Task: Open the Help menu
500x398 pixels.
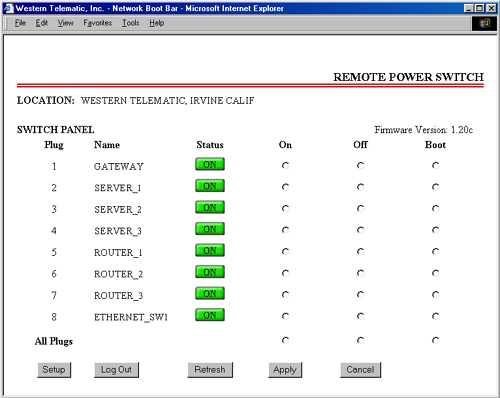Action: coord(156,23)
